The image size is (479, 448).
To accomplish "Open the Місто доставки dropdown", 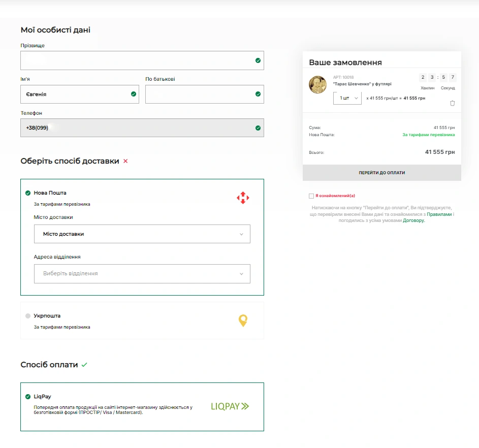I will [x=142, y=234].
